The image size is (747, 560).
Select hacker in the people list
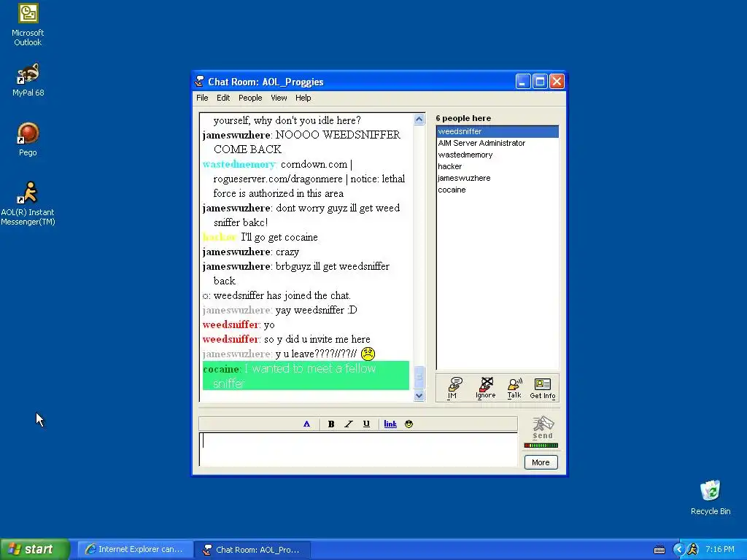(x=498, y=166)
